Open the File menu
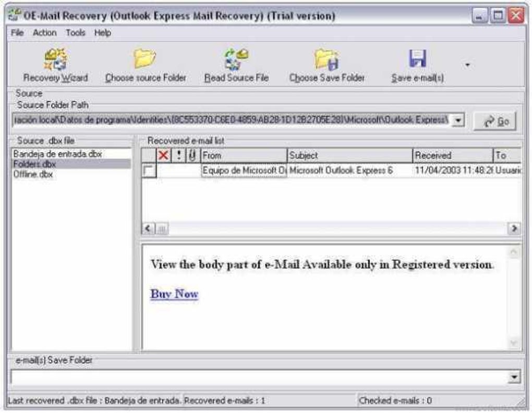Screen dimensions: 532x413 tap(17, 33)
